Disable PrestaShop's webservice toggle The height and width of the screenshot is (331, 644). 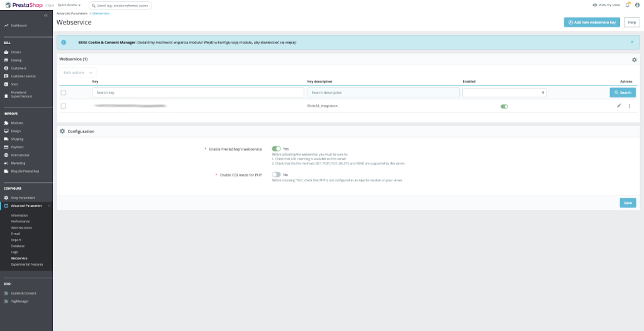276,148
